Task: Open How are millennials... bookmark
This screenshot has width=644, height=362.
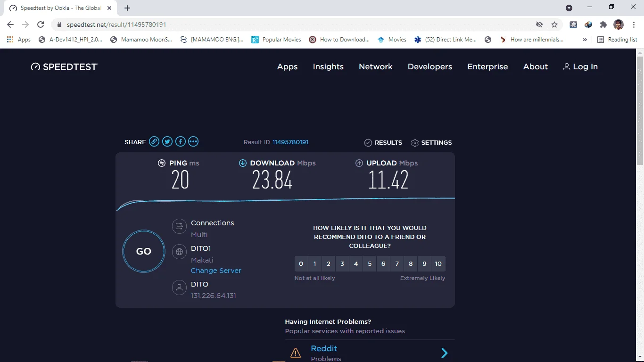Action: pos(532,40)
